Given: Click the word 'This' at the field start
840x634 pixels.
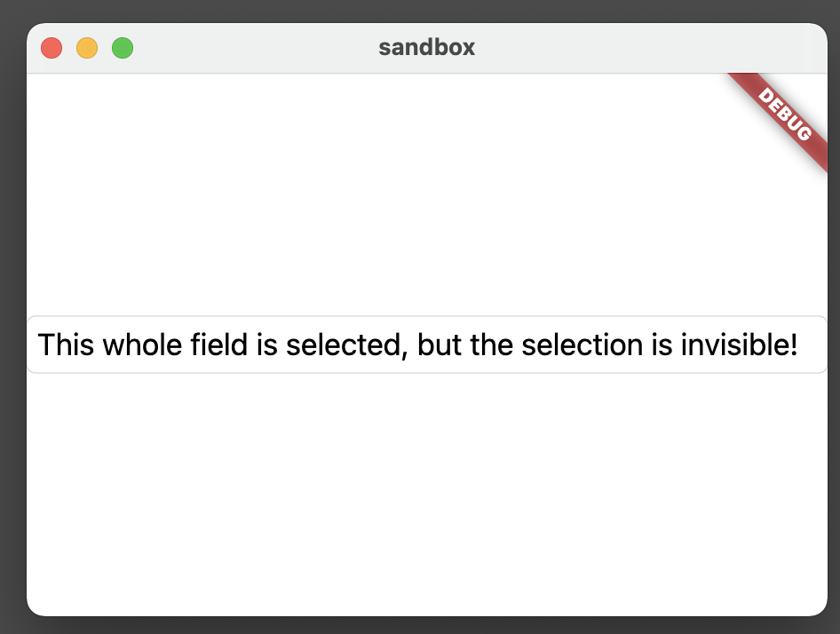Looking at the screenshot, I should pyautogui.click(x=67, y=345).
